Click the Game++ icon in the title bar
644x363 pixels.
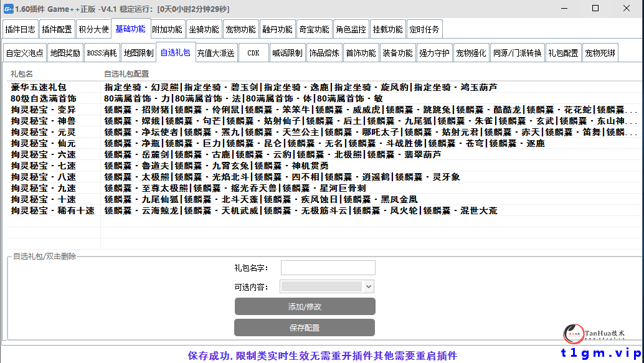click(9, 9)
